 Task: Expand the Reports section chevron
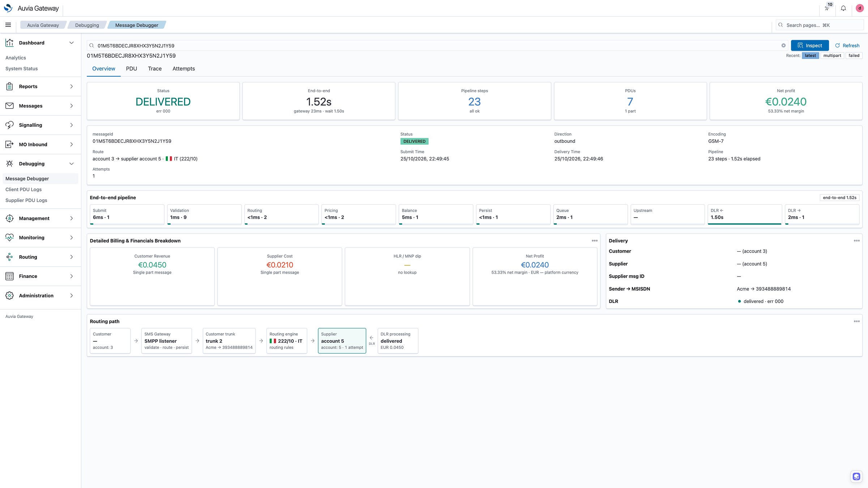72,86
